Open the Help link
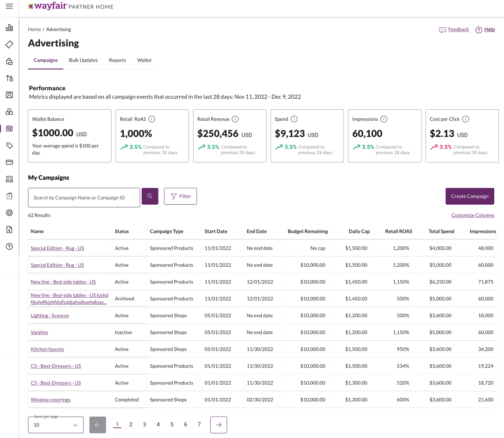Screen dimensions: 504x438 coord(485,30)
